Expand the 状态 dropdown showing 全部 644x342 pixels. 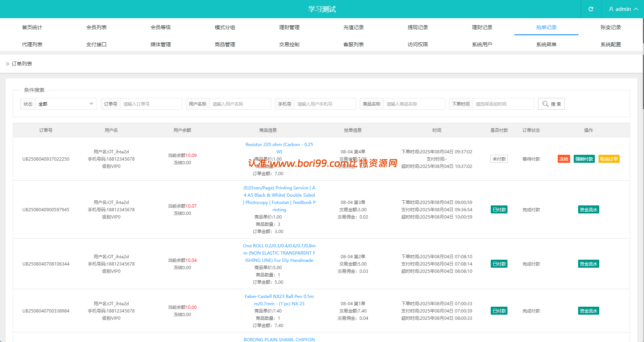(x=66, y=104)
